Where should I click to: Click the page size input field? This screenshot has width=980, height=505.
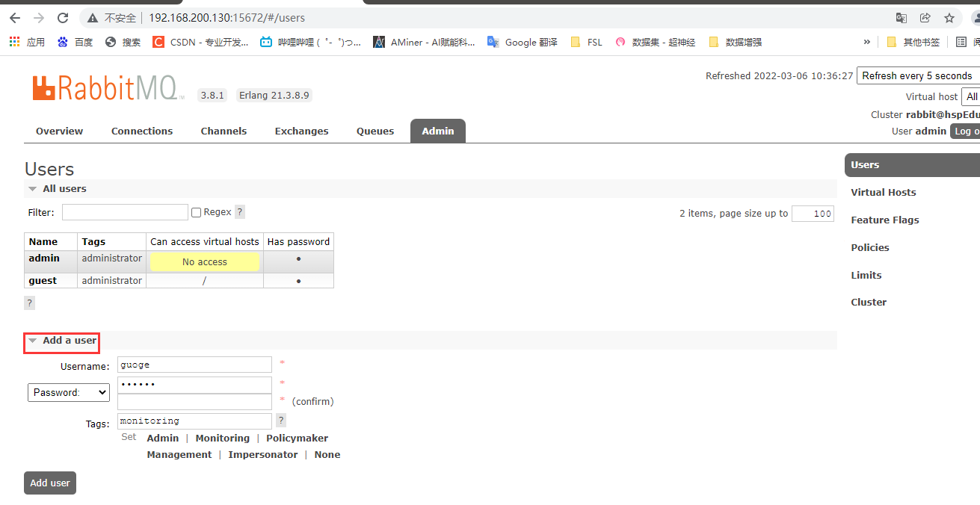(x=813, y=214)
